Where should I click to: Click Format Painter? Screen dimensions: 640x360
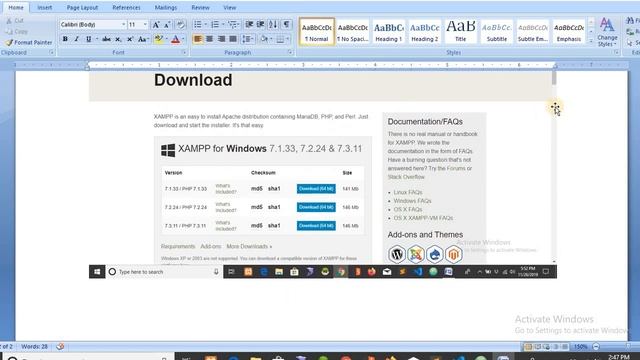pyautogui.click(x=29, y=42)
